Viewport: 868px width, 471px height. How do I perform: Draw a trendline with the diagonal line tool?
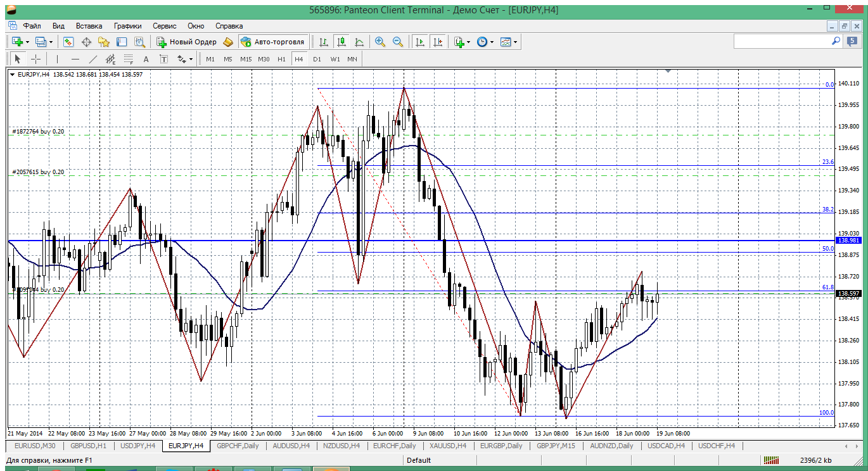click(x=93, y=59)
